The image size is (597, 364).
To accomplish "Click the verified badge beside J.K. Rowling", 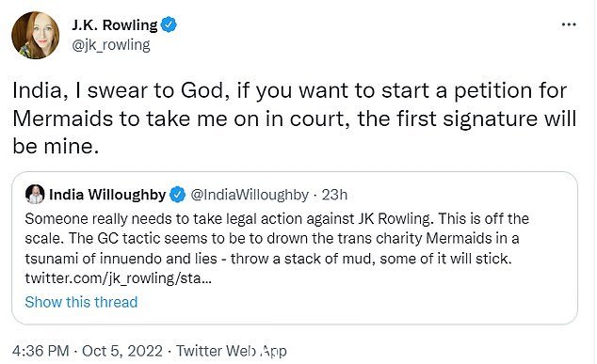I will point(169,25).
